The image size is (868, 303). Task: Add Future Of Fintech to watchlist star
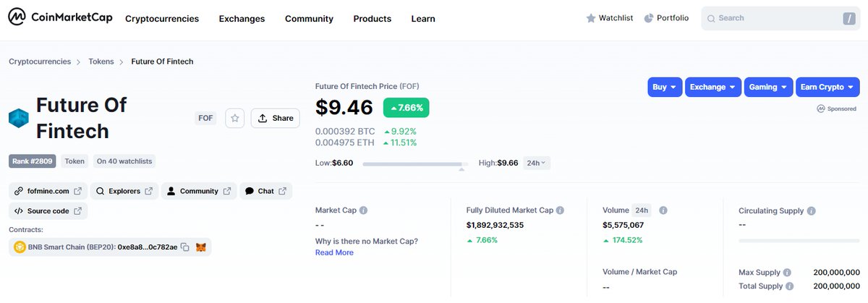tap(234, 118)
